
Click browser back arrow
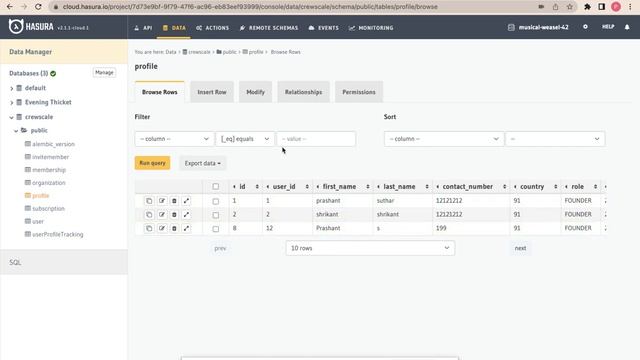point(10,7)
